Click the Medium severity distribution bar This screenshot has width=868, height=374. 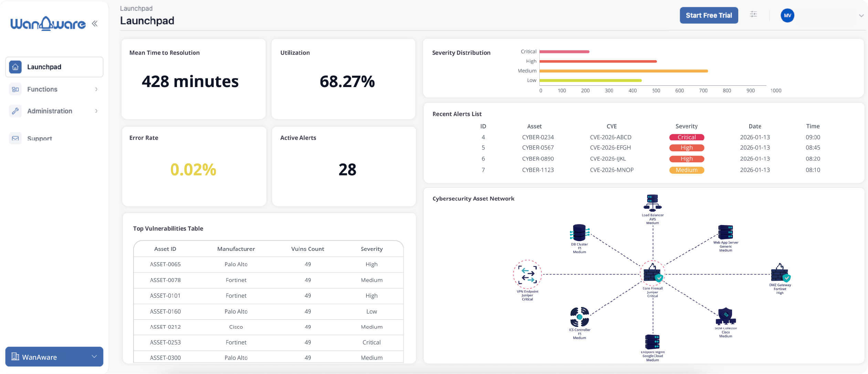[x=623, y=71]
